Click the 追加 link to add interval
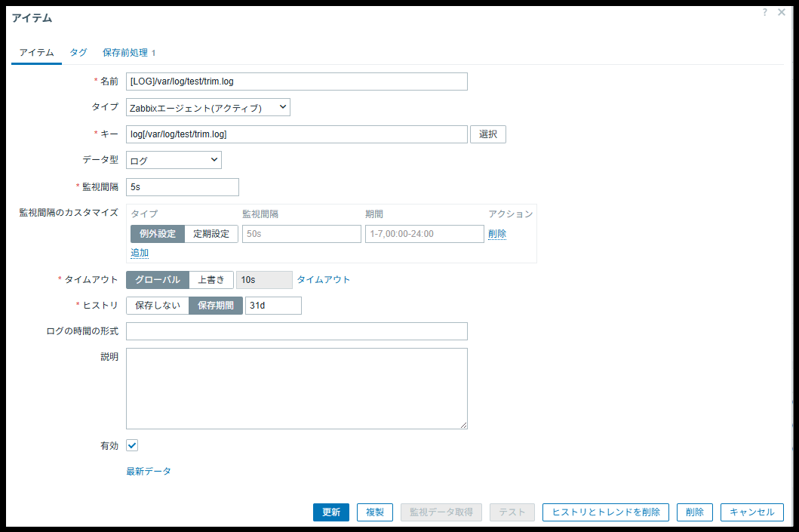The width and height of the screenshot is (799, 532). 140,253
